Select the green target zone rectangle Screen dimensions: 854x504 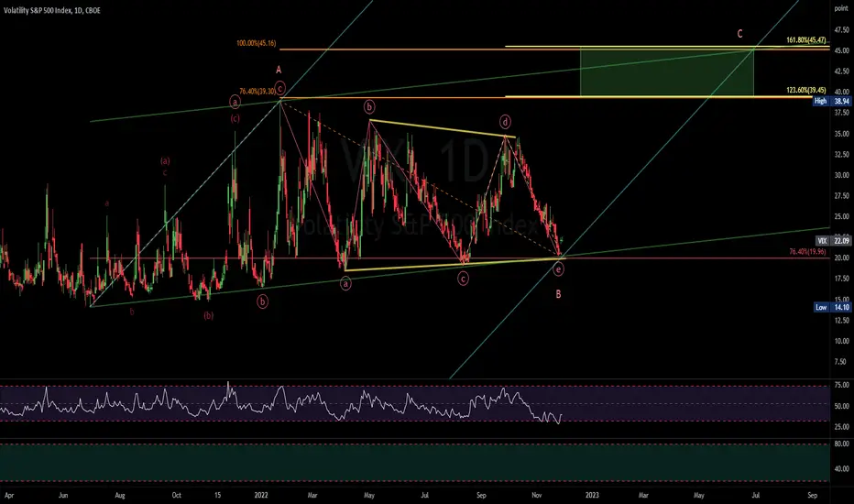point(667,72)
